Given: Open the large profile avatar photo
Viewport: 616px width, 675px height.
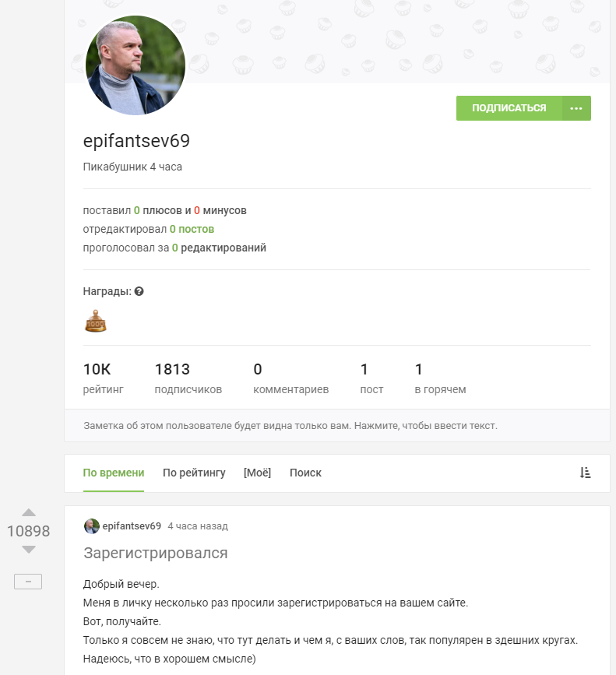Looking at the screenshot, I should pos(136,65).
